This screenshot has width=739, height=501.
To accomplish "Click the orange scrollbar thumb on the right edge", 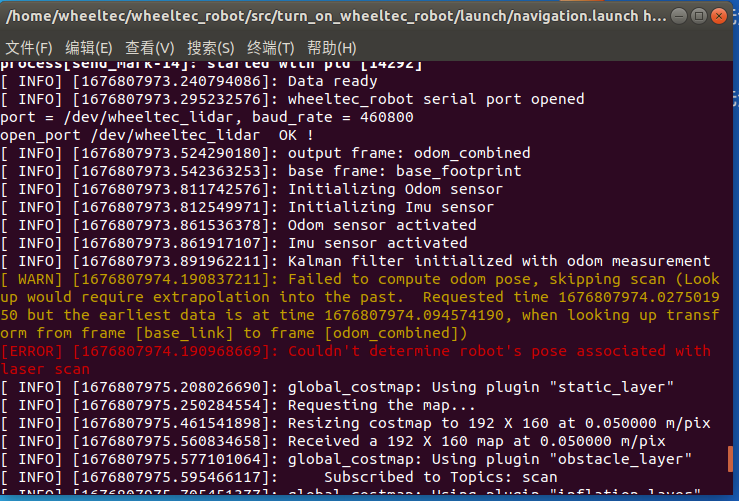I will (x=730, y=459).
